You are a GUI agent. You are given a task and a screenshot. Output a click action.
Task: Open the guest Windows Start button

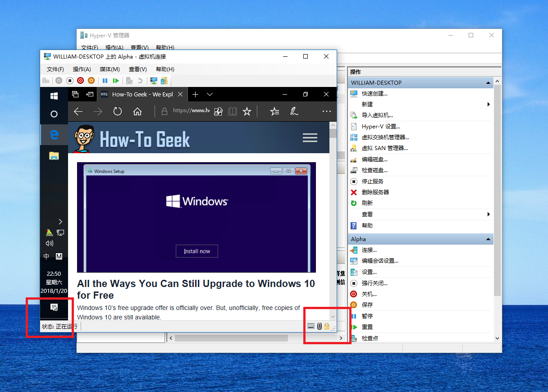(x=54, y=96)
